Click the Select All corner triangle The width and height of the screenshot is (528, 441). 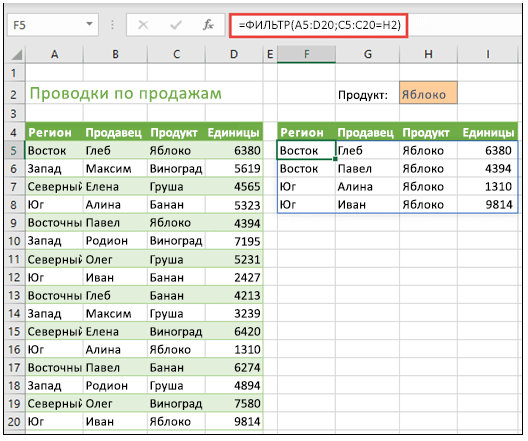[16, 54]
